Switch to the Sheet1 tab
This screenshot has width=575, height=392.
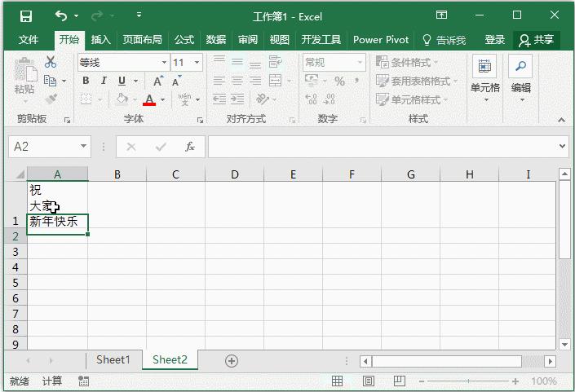coord(113,359)
